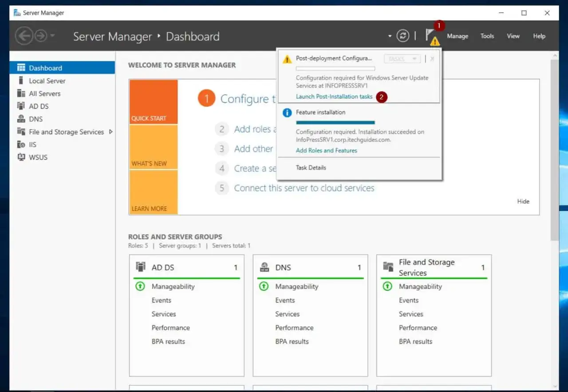Click the File and Storage Services sidebar icon
The image size is (568, 392).
click(21, 132)
